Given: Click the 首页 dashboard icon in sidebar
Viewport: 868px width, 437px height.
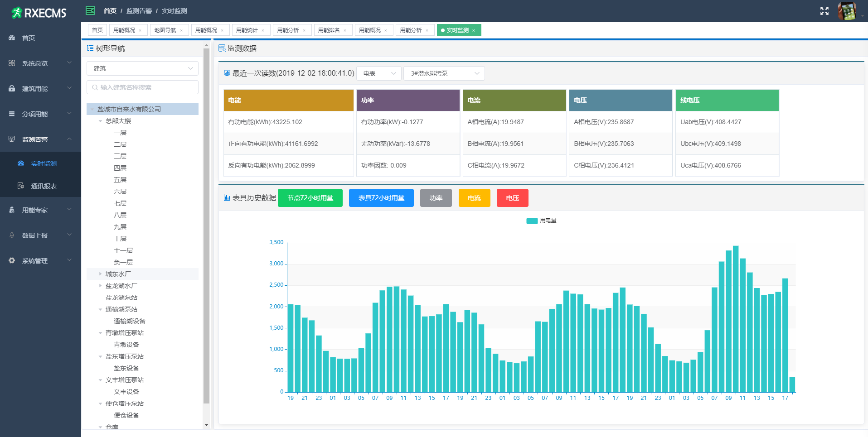Looking at the screenshot, I should 12,38.
